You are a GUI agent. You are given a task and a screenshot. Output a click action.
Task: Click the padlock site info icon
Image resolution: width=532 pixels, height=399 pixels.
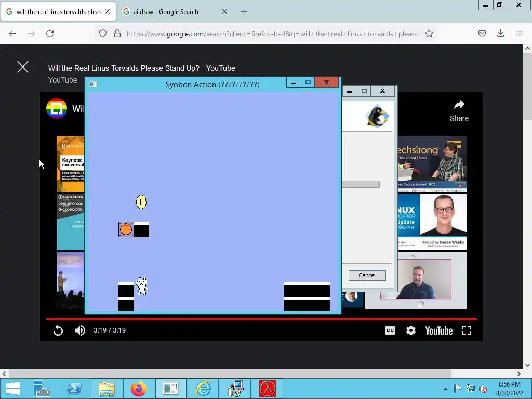[x=117, y=34]
